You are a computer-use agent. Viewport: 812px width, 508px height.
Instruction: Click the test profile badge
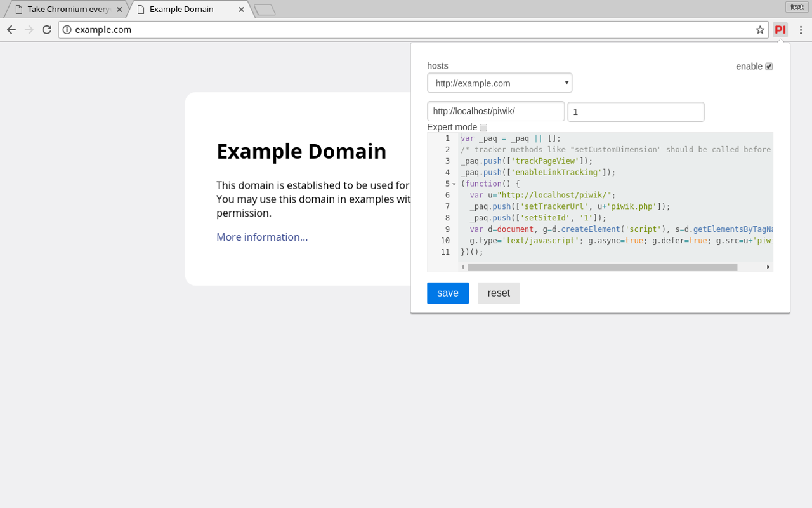coord(797,7)
